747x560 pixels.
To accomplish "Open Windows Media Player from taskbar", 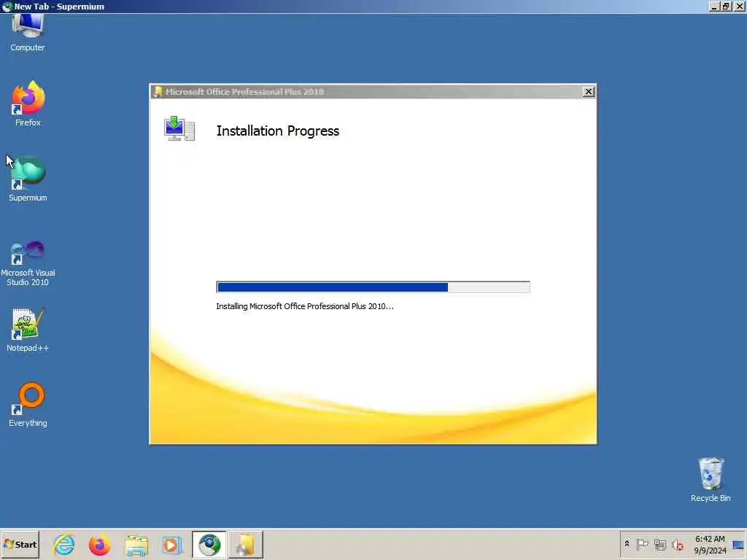I will tap(172, 545).
